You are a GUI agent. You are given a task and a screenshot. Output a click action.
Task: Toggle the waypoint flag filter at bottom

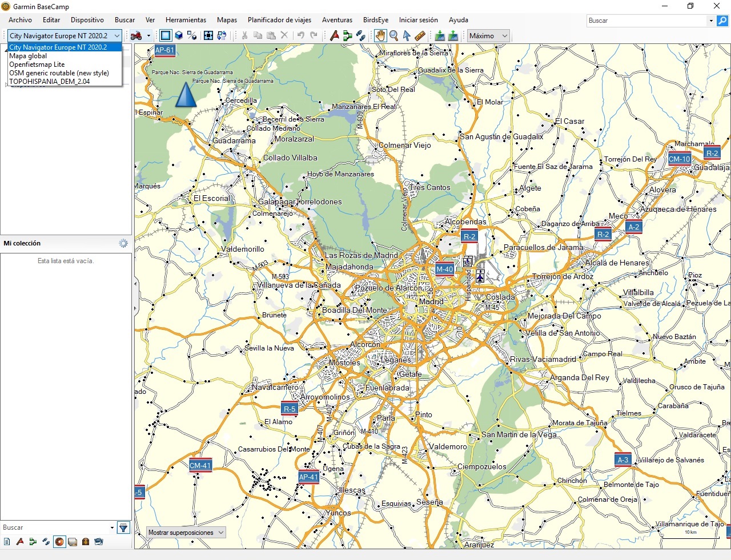(20, 542)
